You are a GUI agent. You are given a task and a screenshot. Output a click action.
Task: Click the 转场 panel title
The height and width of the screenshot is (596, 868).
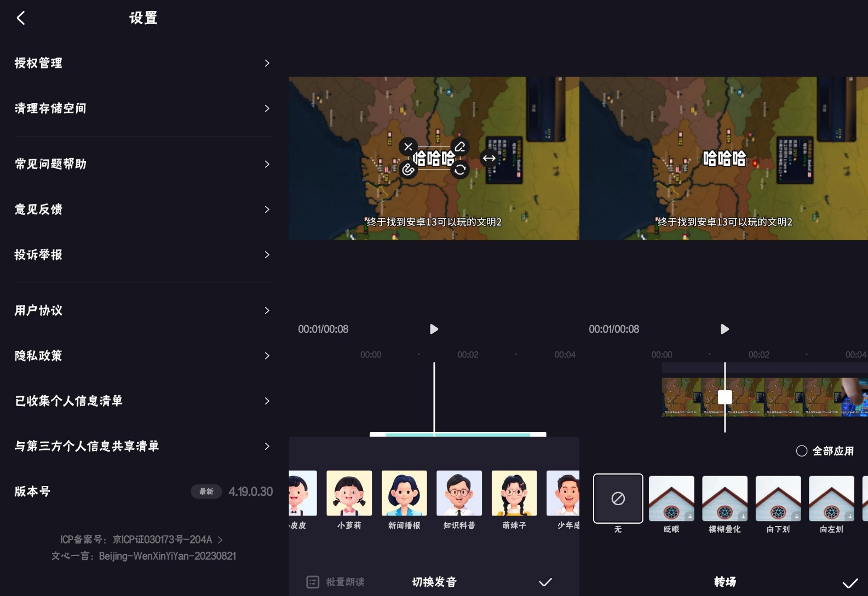725,582
